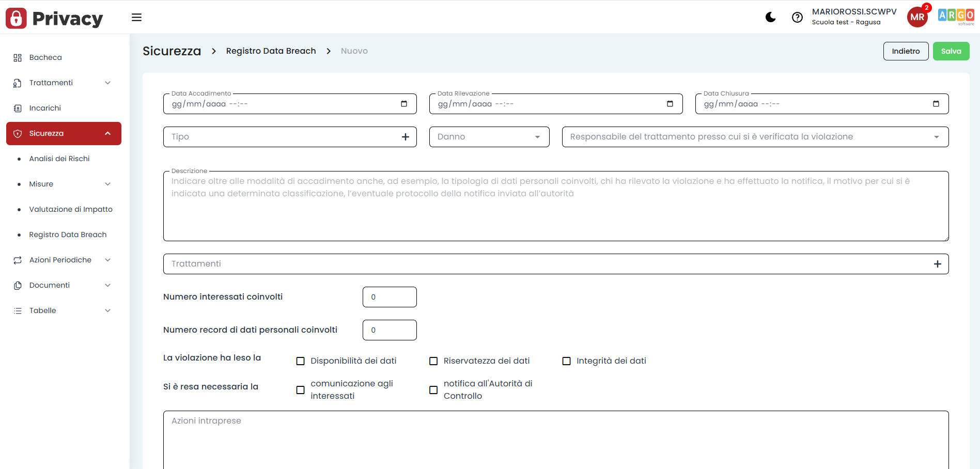Open the help question mark icon
980x469 pixels.
pyautogui.click(x=797, y=18)
